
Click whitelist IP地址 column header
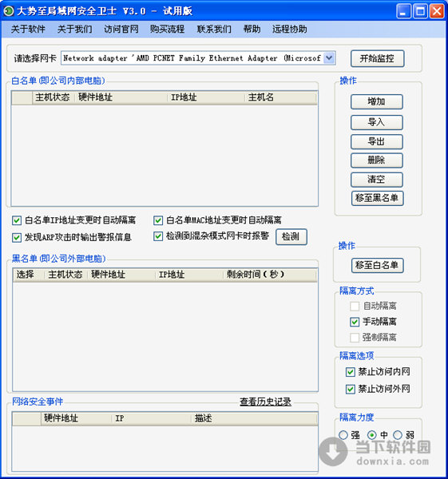(x=206, y=97)
